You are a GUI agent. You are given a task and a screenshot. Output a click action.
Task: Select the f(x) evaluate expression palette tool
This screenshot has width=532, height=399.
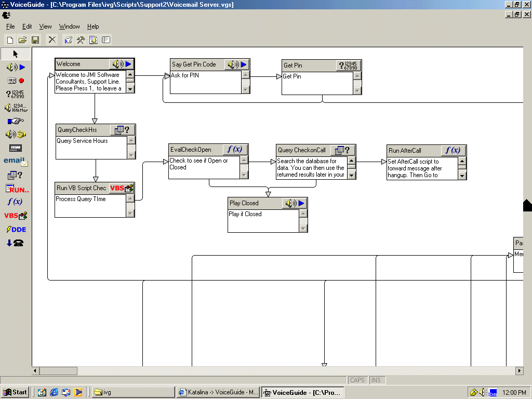click(15, 202)
